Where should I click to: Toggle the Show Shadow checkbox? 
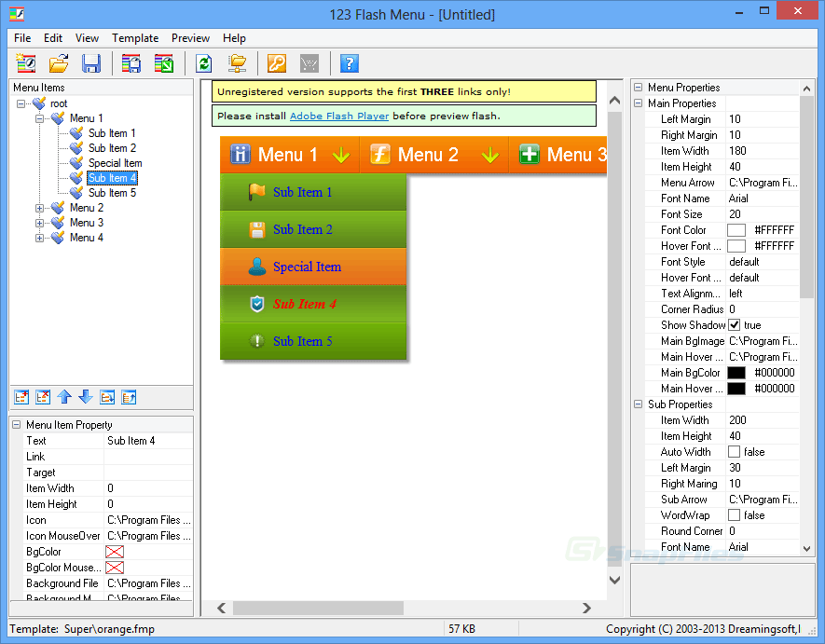coord(734,325)
